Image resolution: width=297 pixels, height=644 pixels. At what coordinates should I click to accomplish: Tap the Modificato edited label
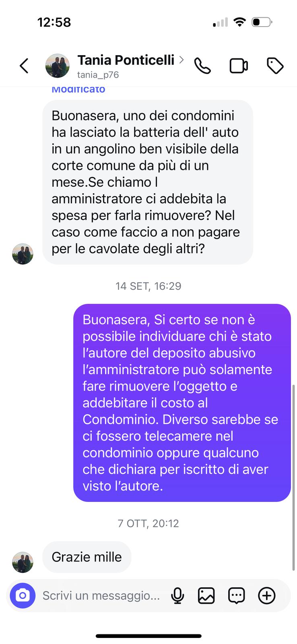point(78,90)
